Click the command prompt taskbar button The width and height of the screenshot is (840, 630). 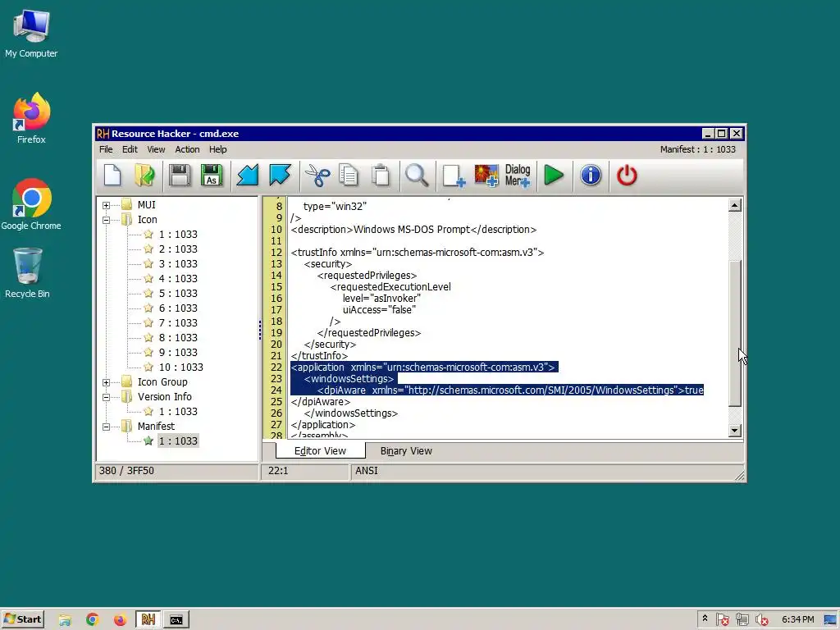point(176,619)
